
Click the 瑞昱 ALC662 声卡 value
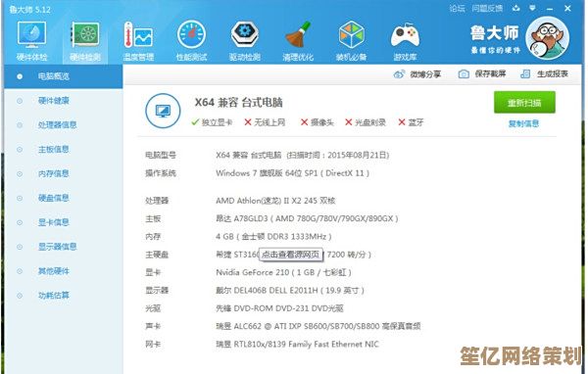318,326
